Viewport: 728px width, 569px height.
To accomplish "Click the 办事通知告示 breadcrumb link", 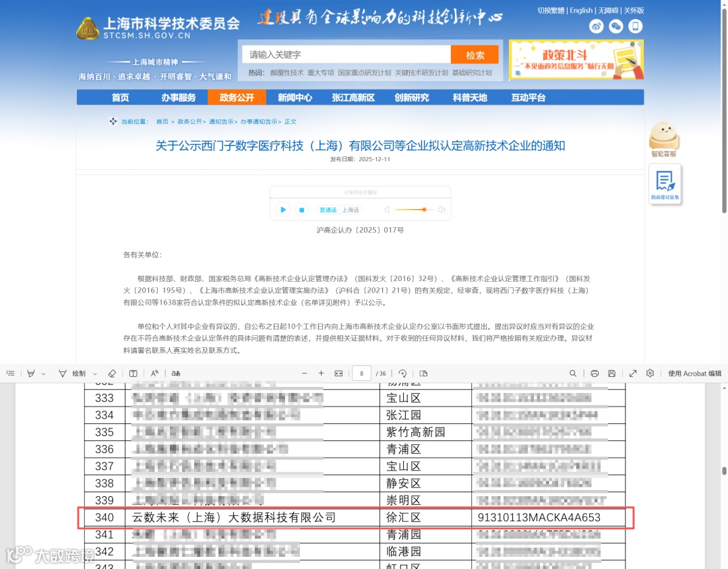I will click(259, 122).
